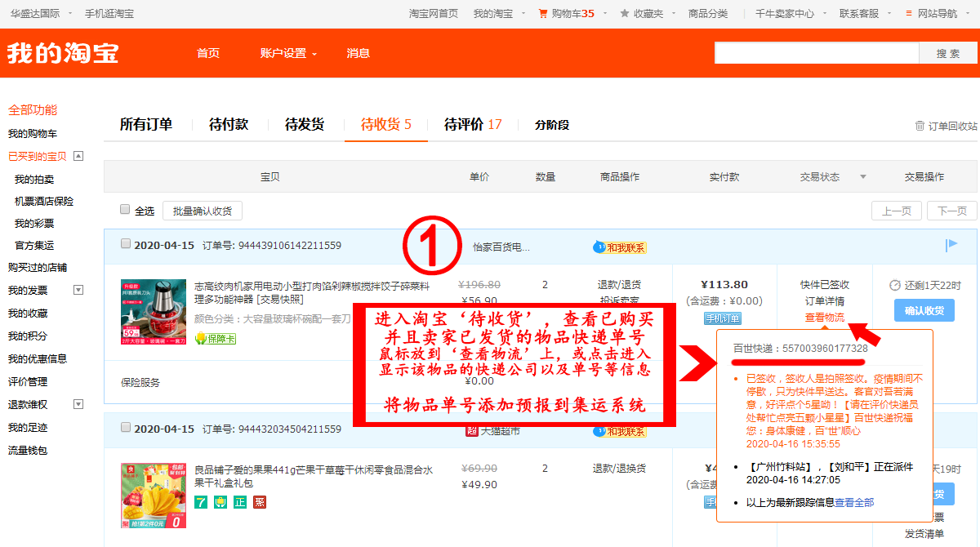Click the star icon beside 收藏夹
Screen dimensions: 980x547
click(625, 13)
